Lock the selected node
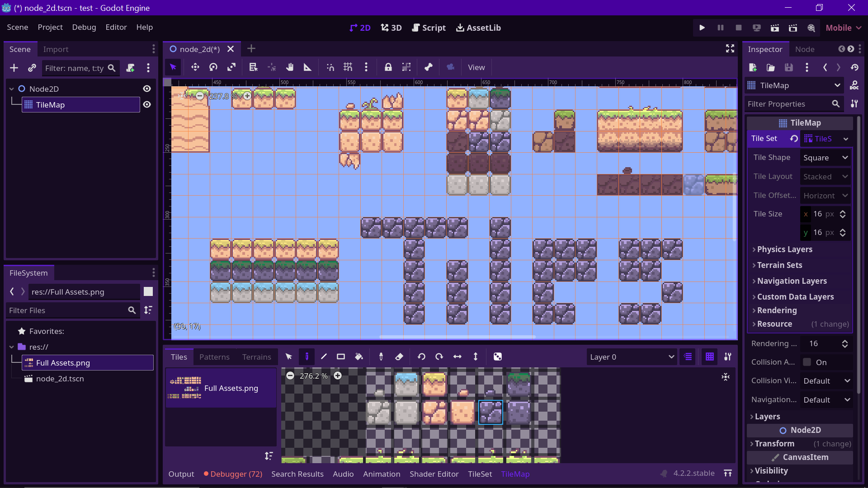The width and height of the screenshot is (868, 488). 388,67
